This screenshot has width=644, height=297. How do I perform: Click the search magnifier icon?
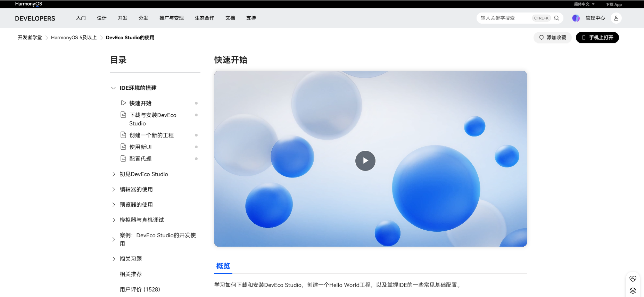point(556,18)
